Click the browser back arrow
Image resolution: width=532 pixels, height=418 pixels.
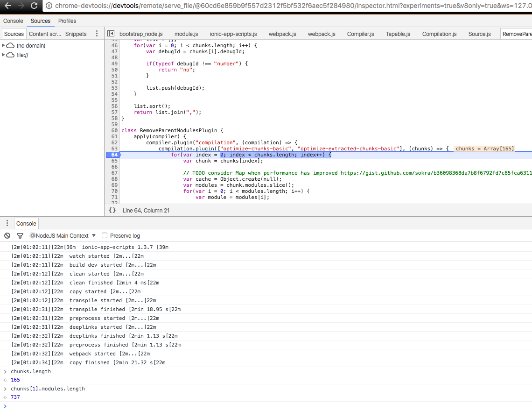click(x=7, y=6)
